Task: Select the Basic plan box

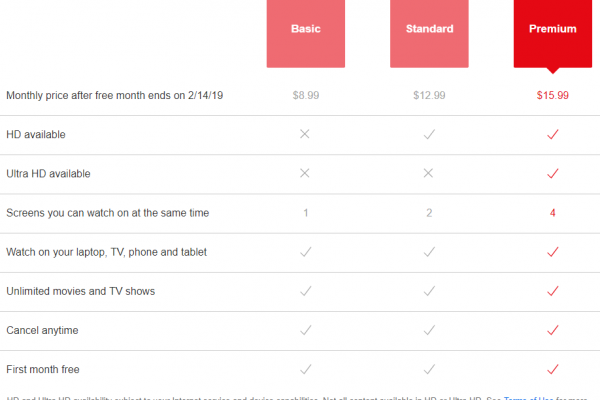Action: (x=306, y=34)
